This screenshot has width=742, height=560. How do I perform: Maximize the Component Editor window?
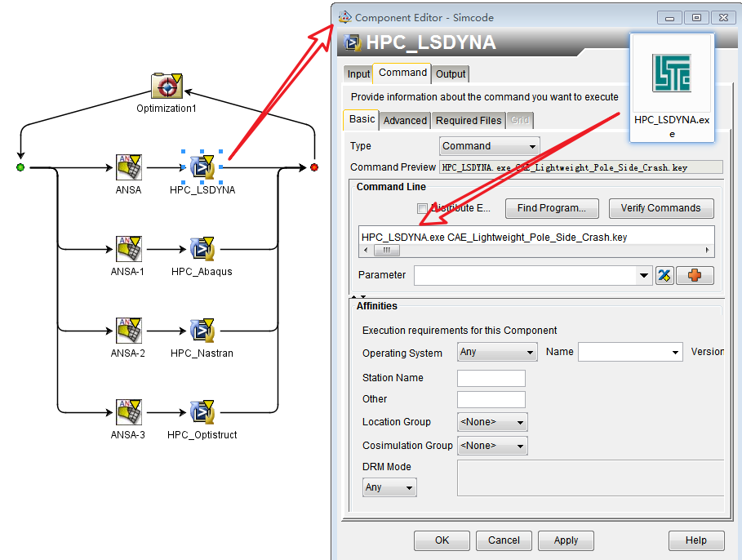point(696,17)
